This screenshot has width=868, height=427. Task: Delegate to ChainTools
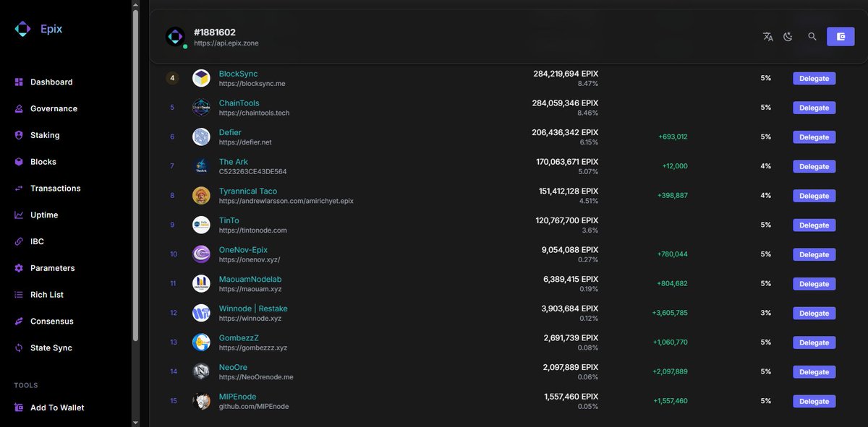point(814,108)
